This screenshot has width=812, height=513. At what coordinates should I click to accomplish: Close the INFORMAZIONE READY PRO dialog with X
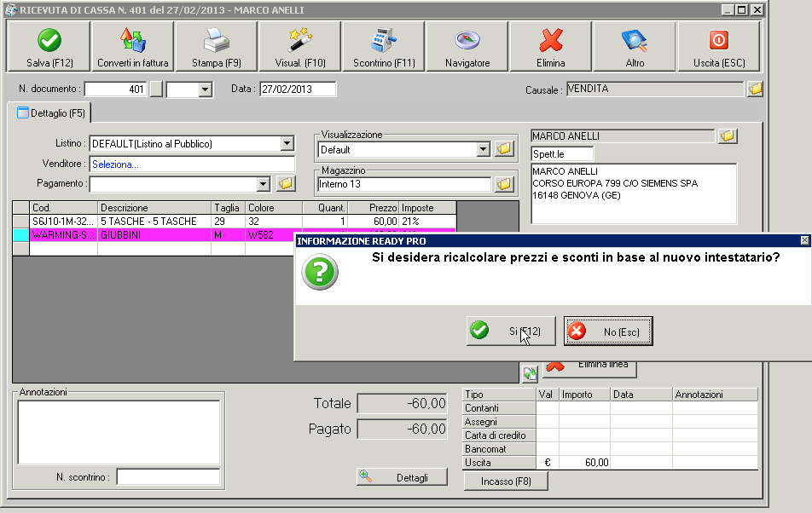point(804,240)
